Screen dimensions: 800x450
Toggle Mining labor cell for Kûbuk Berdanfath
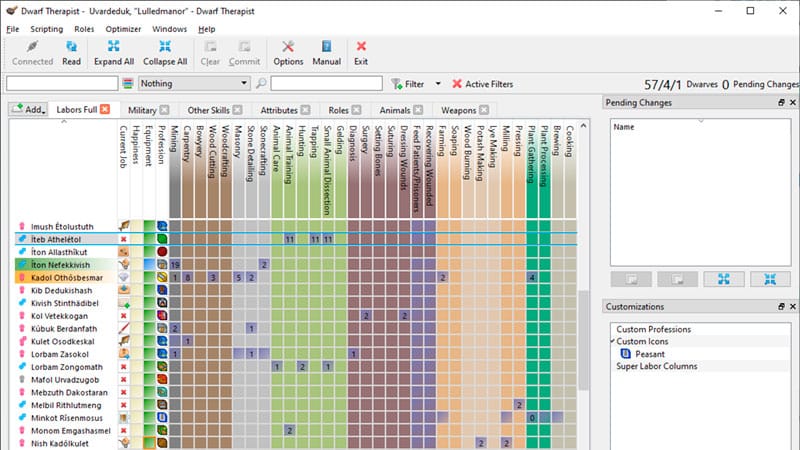(x=175, y=328)
